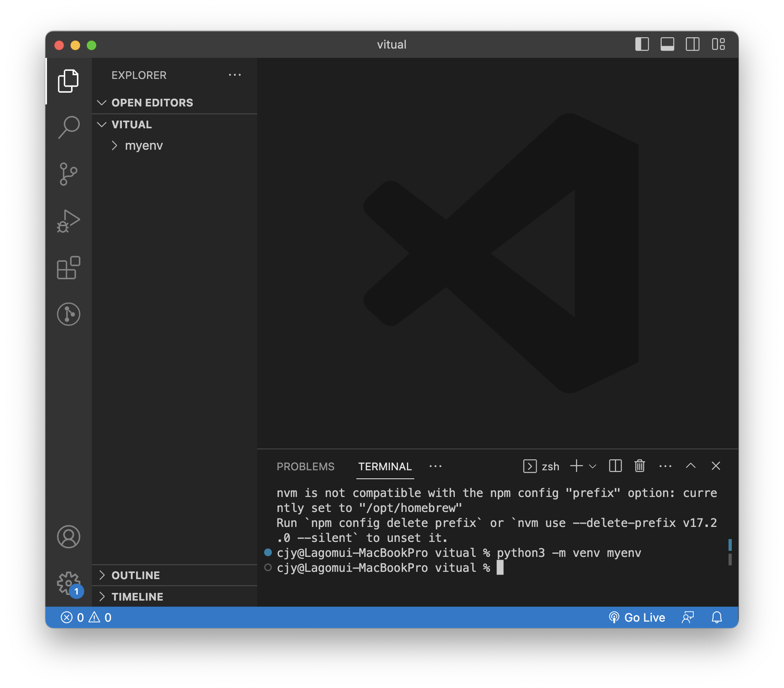This screenshot has width=784, height=688.
Task: Toggle primary side bar visibility
Action: pyautogui.click(x=642, y=44)
